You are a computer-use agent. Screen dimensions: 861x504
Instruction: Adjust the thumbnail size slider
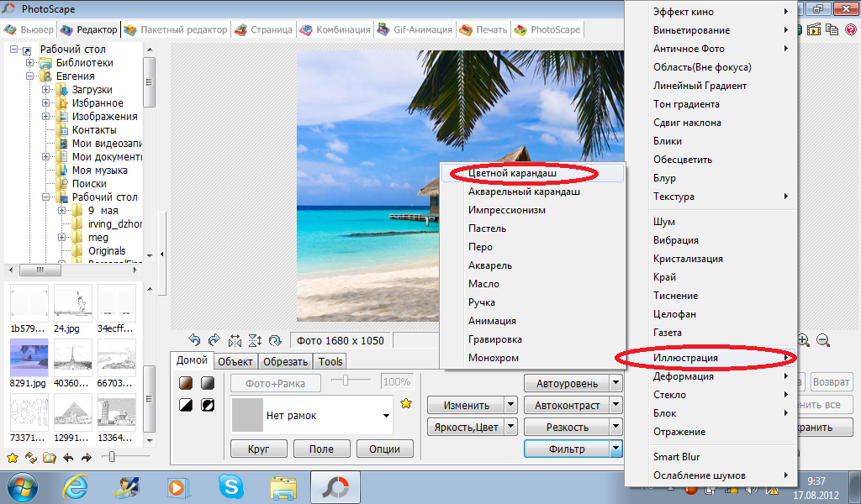pyautogui.click(x=112, y=456)
